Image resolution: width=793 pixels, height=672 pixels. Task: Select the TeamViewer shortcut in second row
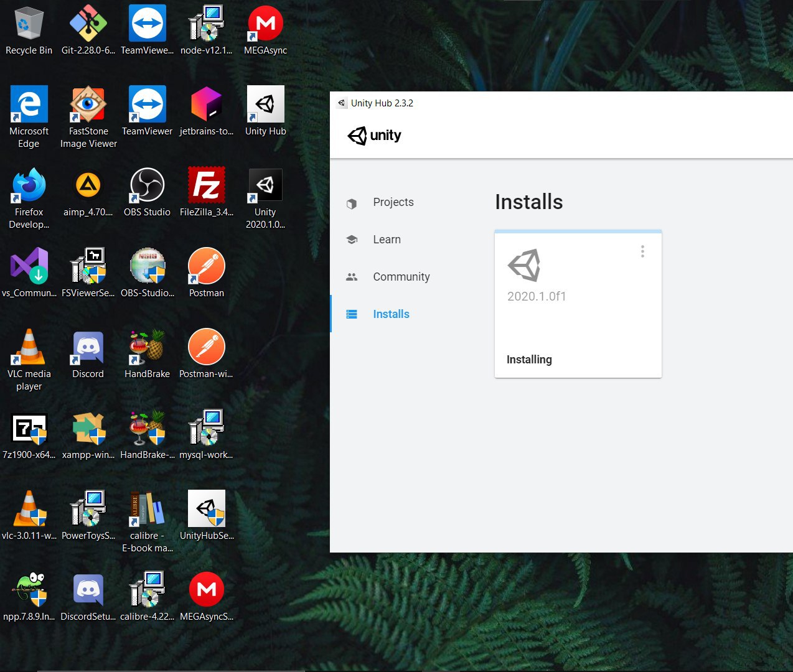(148, 111)
